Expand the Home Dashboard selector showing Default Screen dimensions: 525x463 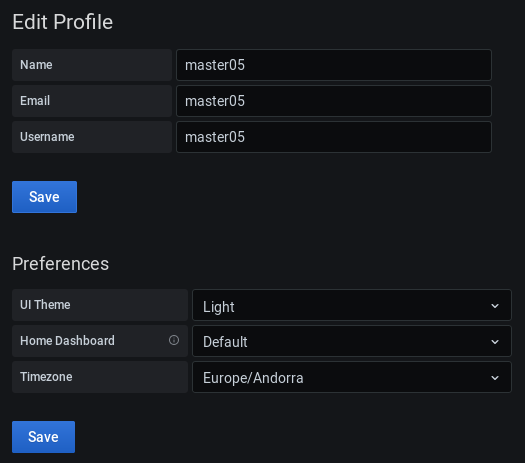pos(352,341)
